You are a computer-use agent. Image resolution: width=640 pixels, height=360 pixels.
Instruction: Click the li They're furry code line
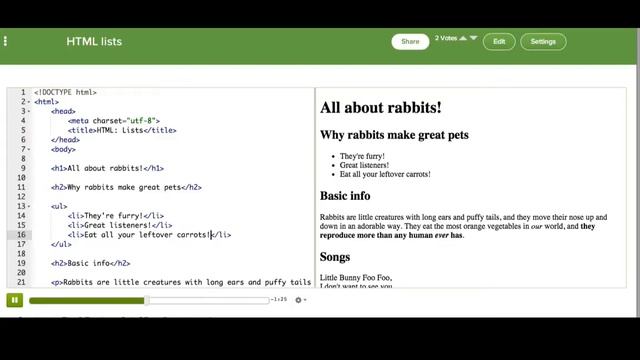[116, 216]
